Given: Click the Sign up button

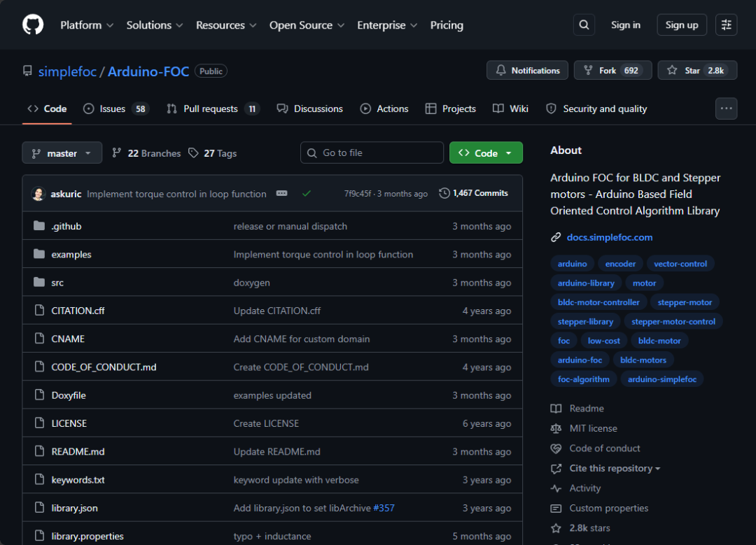Looking at the screenshot, I should tap(682, 25).
